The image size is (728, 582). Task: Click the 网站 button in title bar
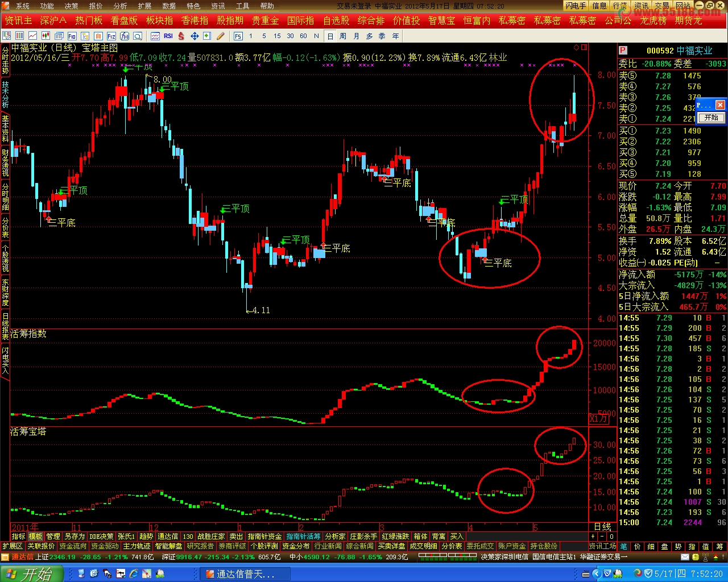(682, 6)
